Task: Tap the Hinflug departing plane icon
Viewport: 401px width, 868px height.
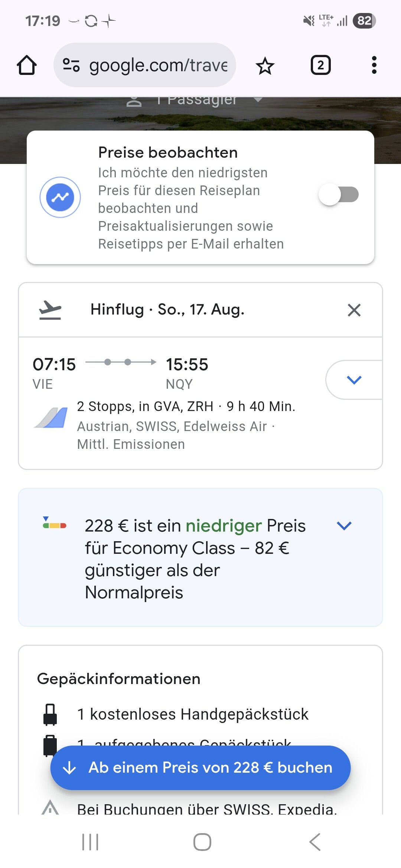Action: click(50, 310)
